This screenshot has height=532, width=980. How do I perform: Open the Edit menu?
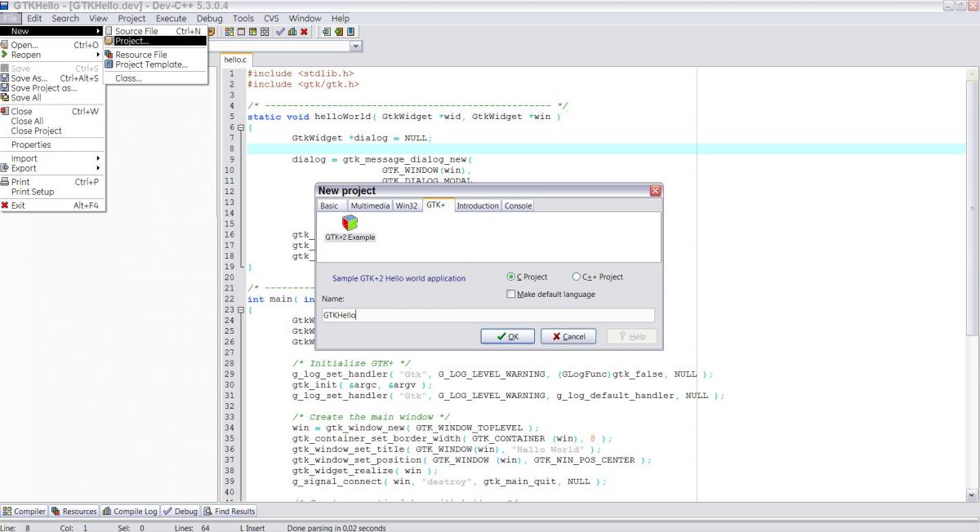pos(34,18)
